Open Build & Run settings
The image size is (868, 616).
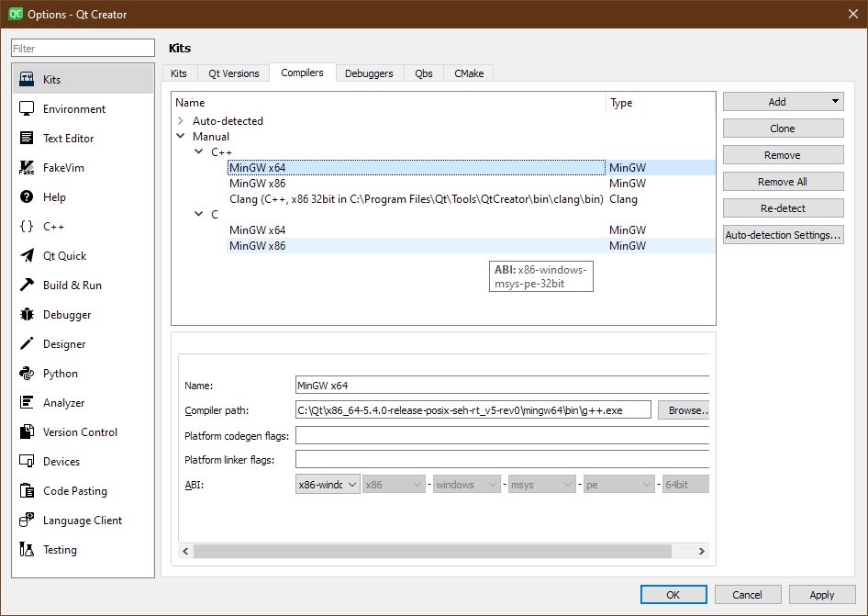coord(68,285)
